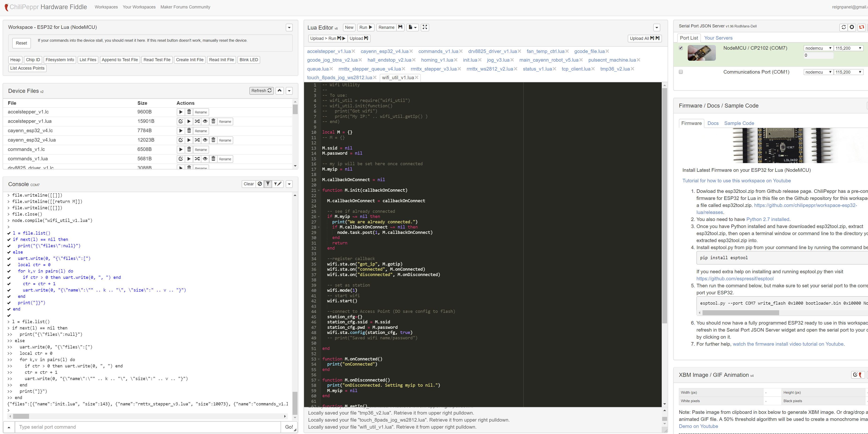This screenshot has height=434, width=868.
Task: Close the tmp36_v2.lua editor tab
Action: 632,69
